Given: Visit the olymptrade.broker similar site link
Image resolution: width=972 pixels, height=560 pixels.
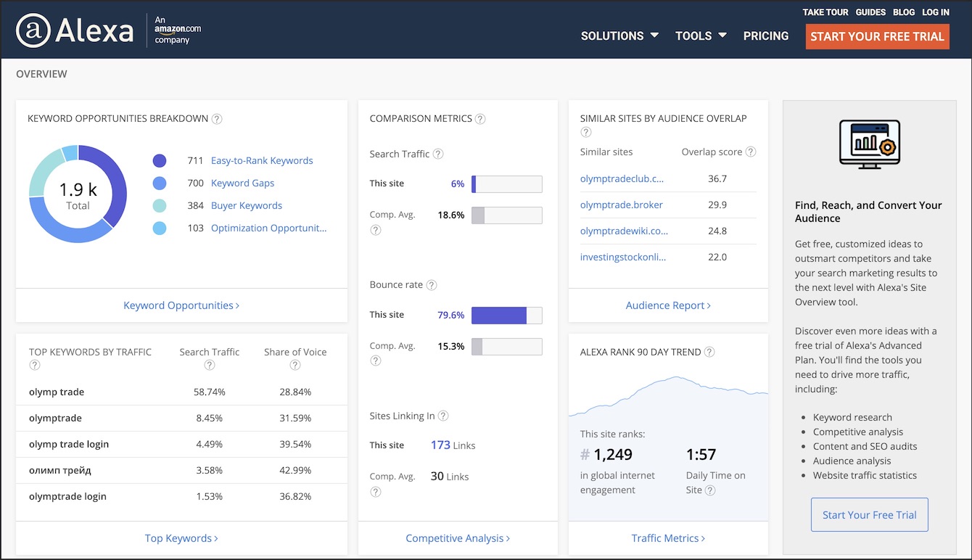Looking at the screenshot, I should (x=621, y=205).
